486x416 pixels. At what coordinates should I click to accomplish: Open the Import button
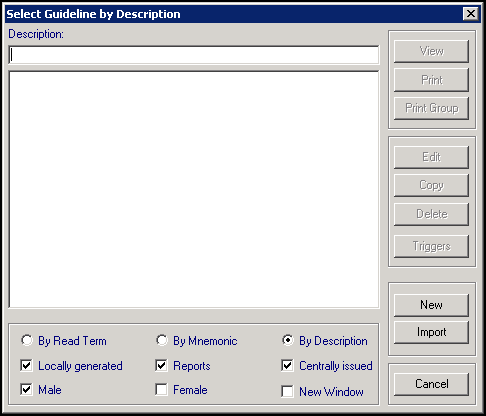(431, 332)
